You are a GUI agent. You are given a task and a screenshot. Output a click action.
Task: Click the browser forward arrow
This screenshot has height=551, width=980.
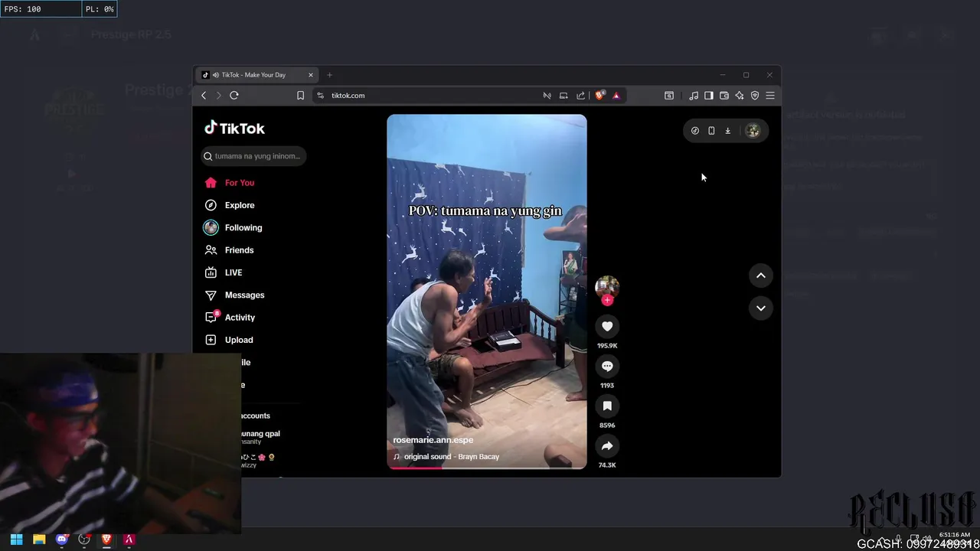[218, 96]
